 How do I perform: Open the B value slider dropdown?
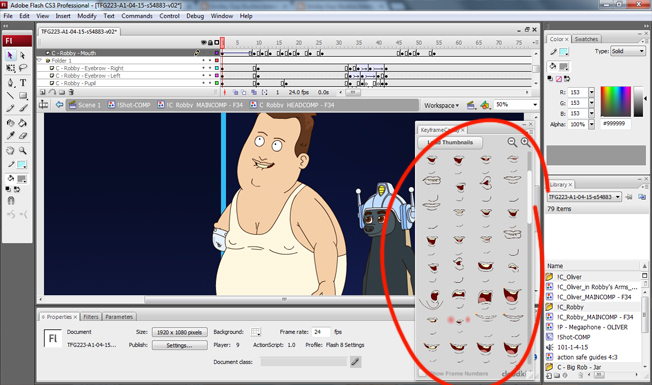point(592,114)
